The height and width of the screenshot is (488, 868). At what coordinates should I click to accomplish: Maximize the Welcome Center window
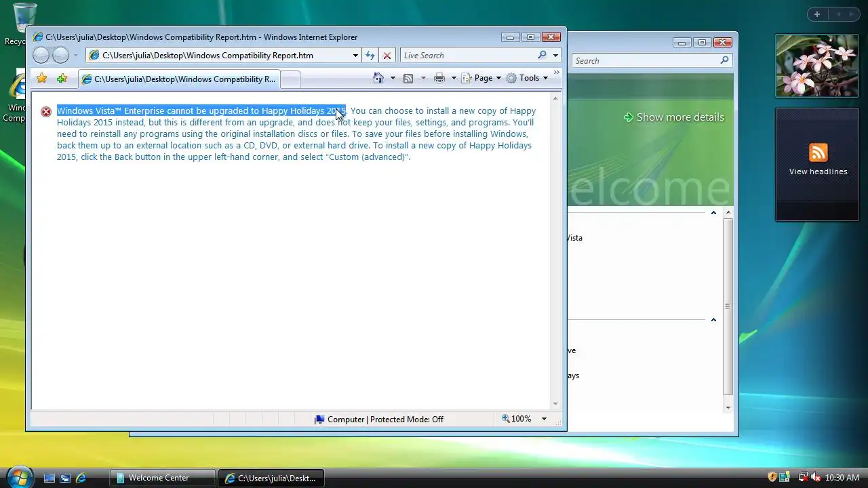[x=701, y=42]
